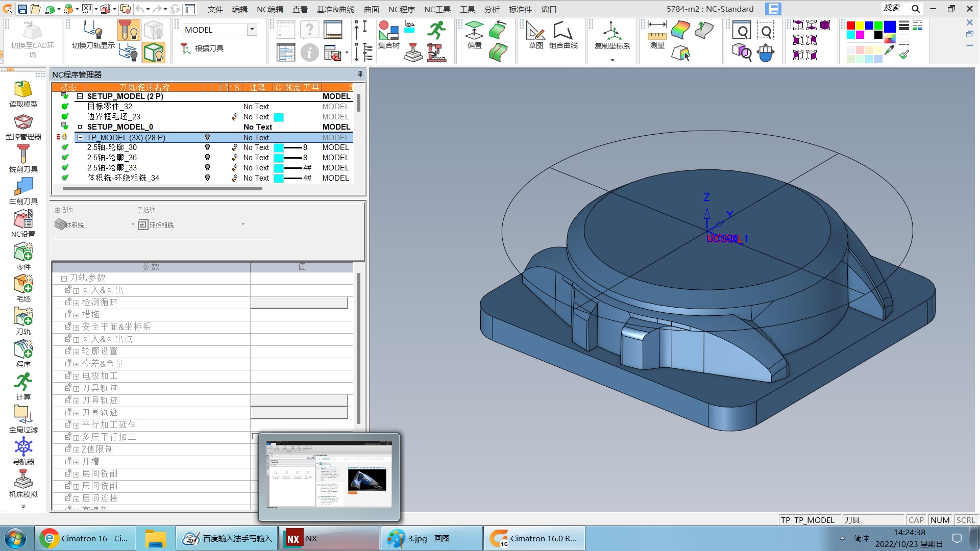The image size is (980, 551).
Task: Toggle lightbulb visibility for 2.5轴-轮廓_36
Action: [207, 157]
